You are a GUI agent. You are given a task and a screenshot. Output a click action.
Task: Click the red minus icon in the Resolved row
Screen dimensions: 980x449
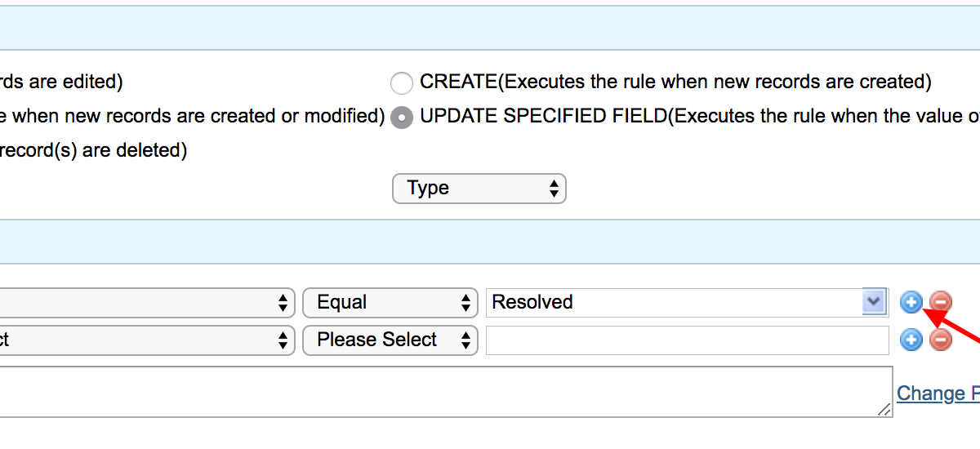(x=941, y=302)
